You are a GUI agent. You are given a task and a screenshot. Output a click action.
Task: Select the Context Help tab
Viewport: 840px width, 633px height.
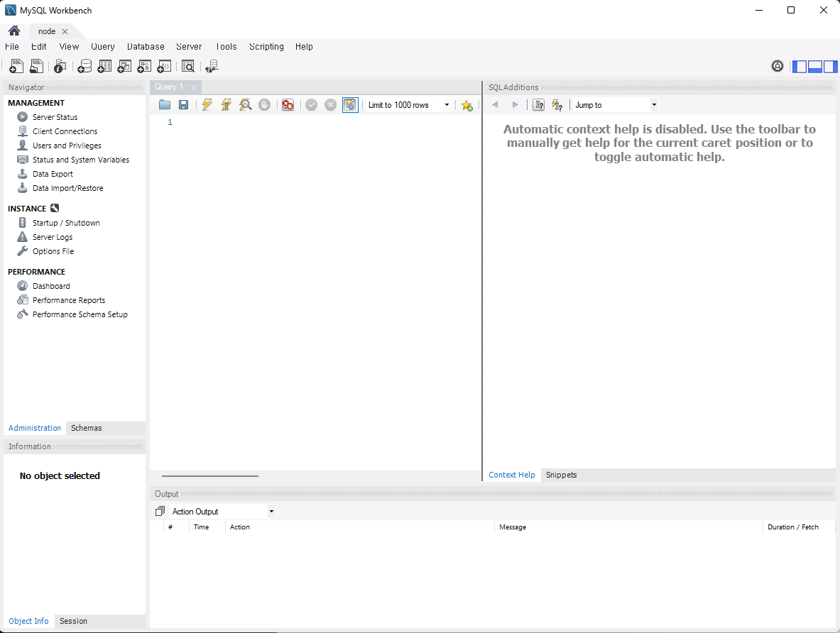(512, 475)
